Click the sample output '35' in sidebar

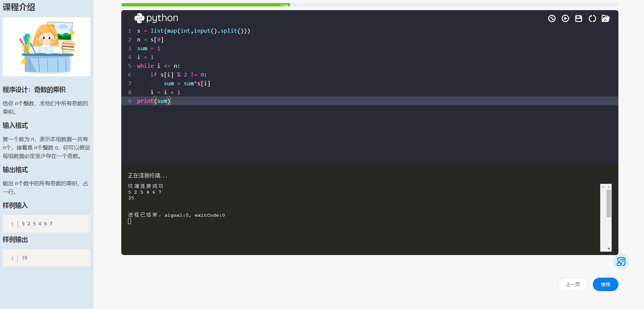[25, 258]
